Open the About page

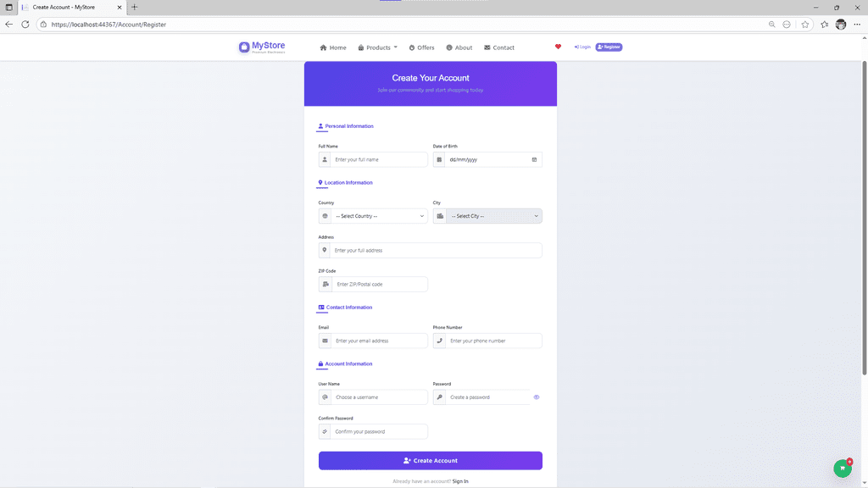click(x=459, y=47)
